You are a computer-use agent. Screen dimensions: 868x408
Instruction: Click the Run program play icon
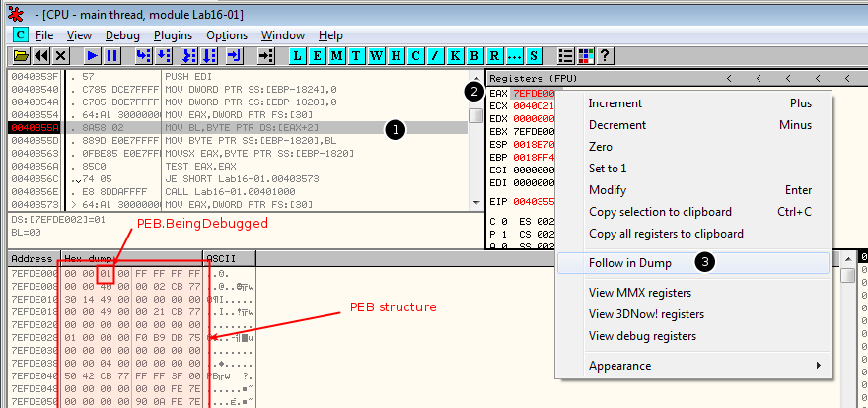[x=92, y=56]
